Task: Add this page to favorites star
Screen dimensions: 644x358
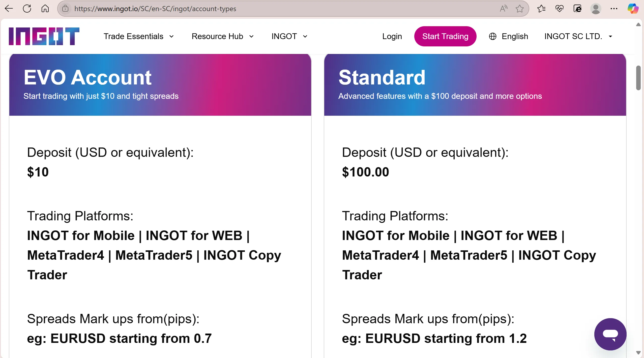Action: [x=519, y=9]
